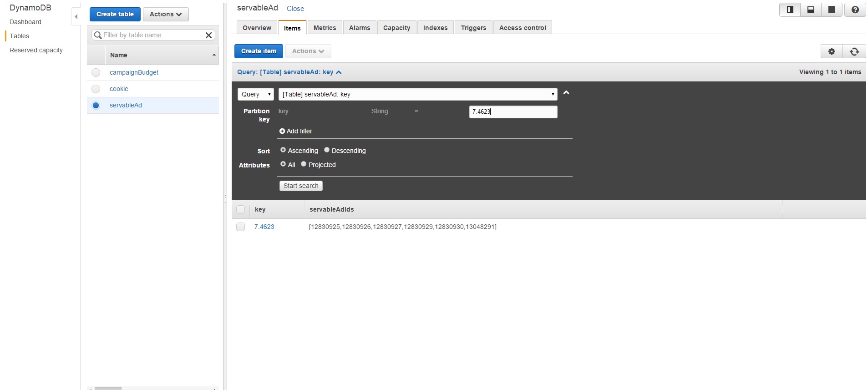Toggle Query: [Table] servableAd header expander
This screenshot has width=868, height=390.
[x=289, y=72]
